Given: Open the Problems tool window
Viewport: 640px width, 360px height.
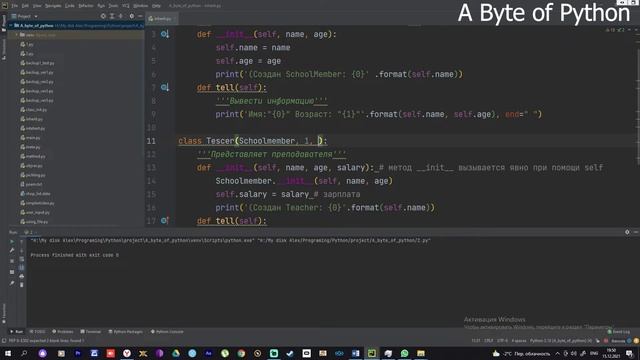Looking at the screenshot, I should pyautogui.click(x=62, y=331).
